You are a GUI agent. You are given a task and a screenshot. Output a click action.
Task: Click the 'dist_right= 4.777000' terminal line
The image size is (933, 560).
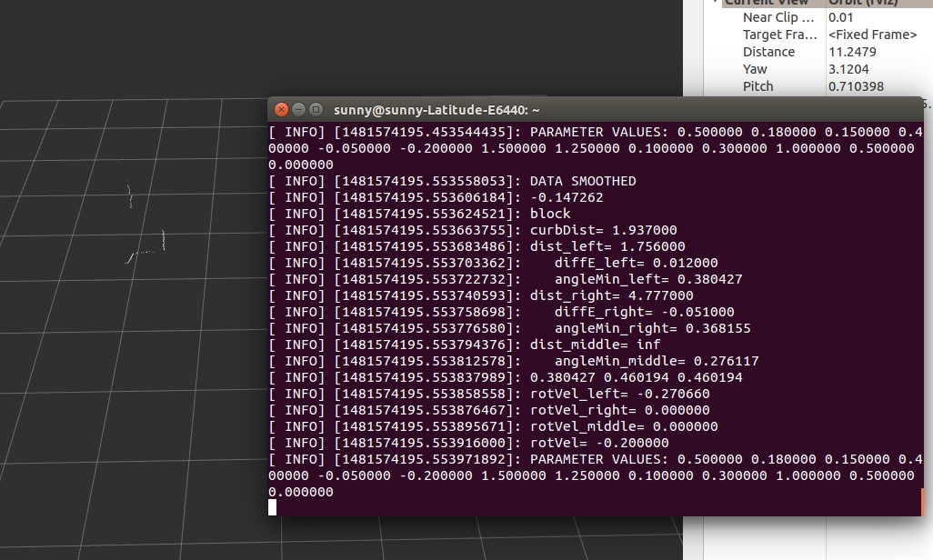[612, 295]
